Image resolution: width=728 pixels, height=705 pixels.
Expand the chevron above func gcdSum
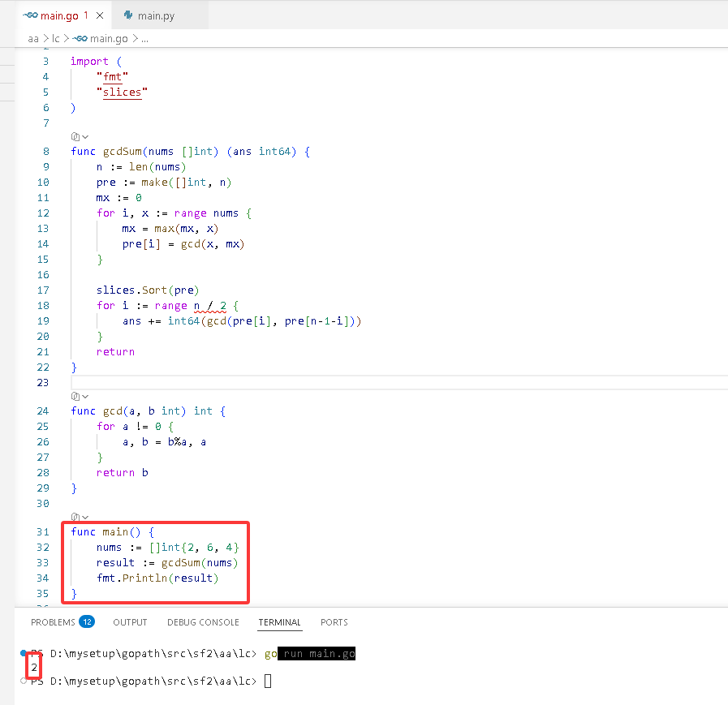[85, 137]
